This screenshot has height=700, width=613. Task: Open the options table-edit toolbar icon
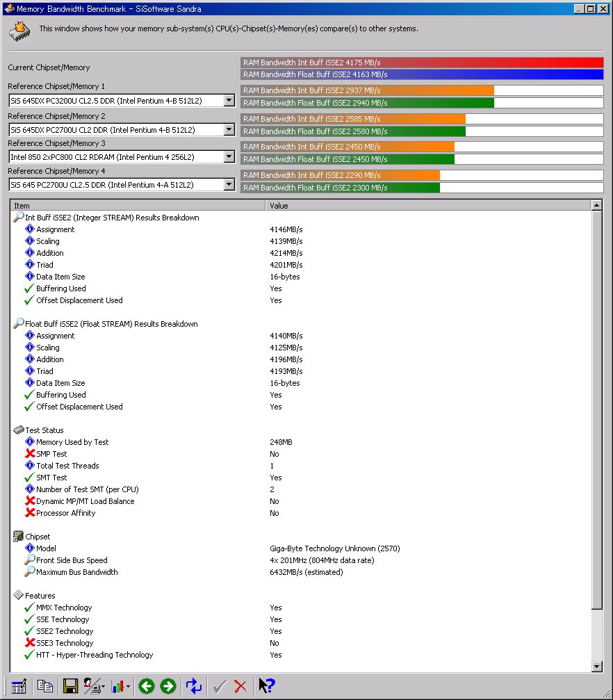pos(19,686)
